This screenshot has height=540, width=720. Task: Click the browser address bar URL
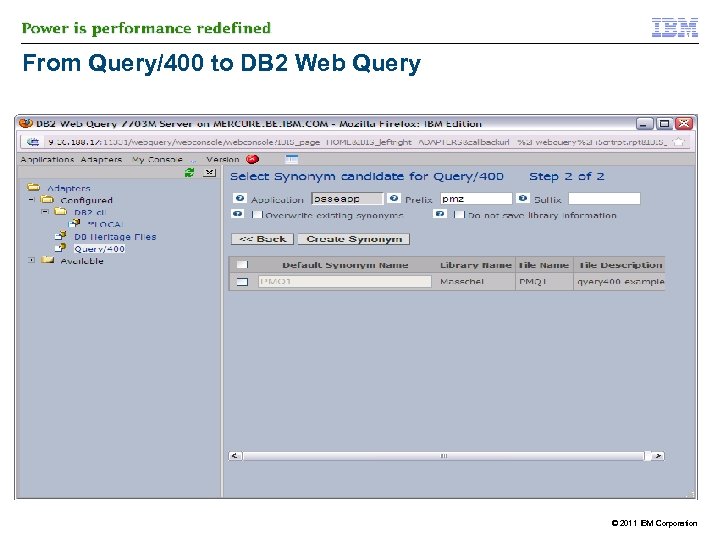pos(357,142)
